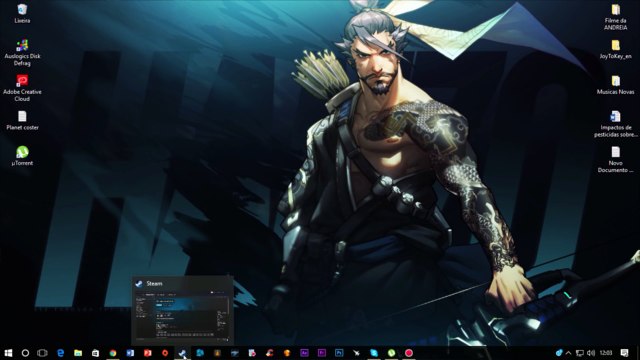
Task: Open the Windows Start menu
Action: pos(8,353)
